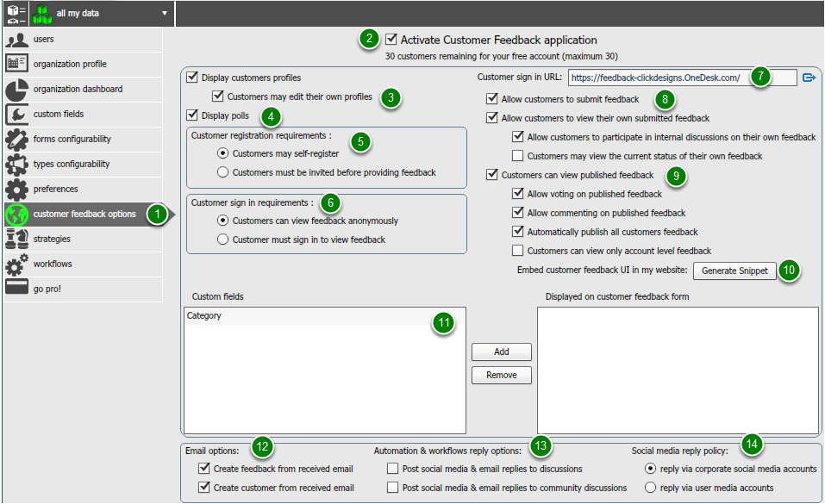825x504 pixels.
Task: Open the users menu item
Action: tap(84, 40)
